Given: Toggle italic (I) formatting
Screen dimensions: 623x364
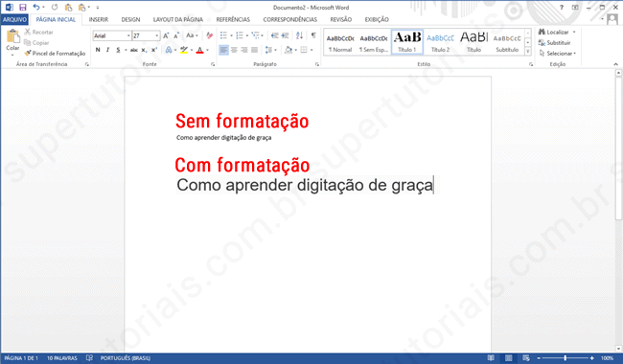Looking at the screenshot, I should [x=107, y=50].
